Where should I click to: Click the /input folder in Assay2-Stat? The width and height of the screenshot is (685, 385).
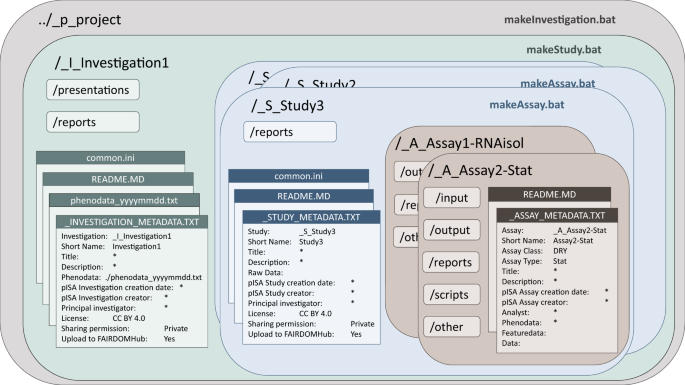tap(452, 198)
